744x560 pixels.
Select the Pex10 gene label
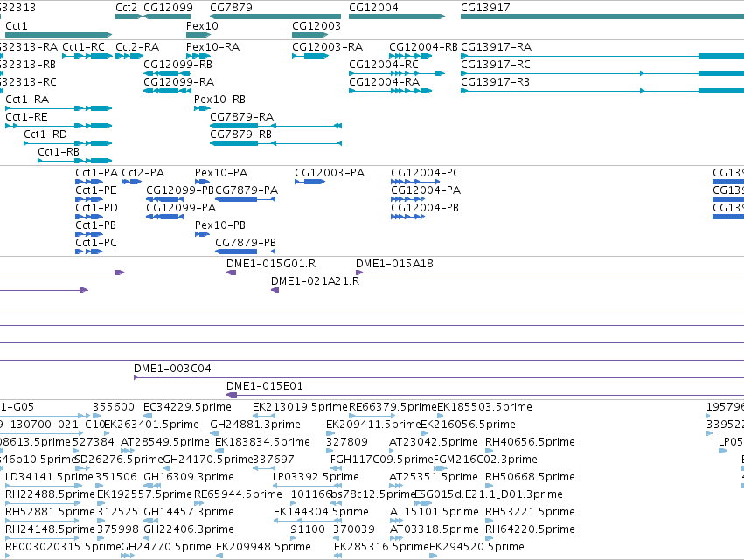click(202, 25)
